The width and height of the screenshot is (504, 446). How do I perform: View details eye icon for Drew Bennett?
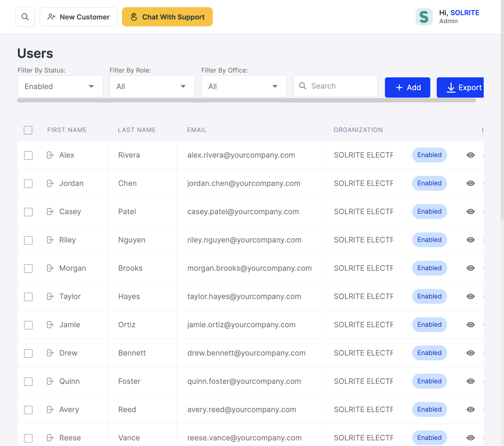point(470,353)
